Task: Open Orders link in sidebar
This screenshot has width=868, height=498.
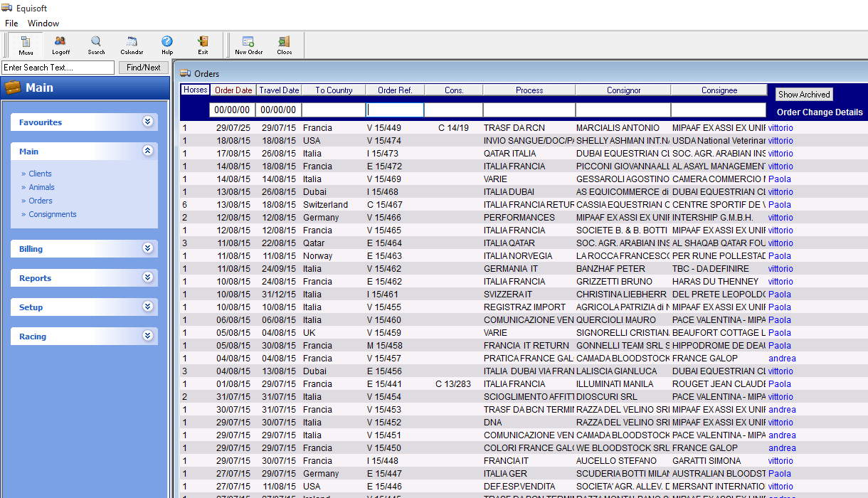Action: point(41,201)
